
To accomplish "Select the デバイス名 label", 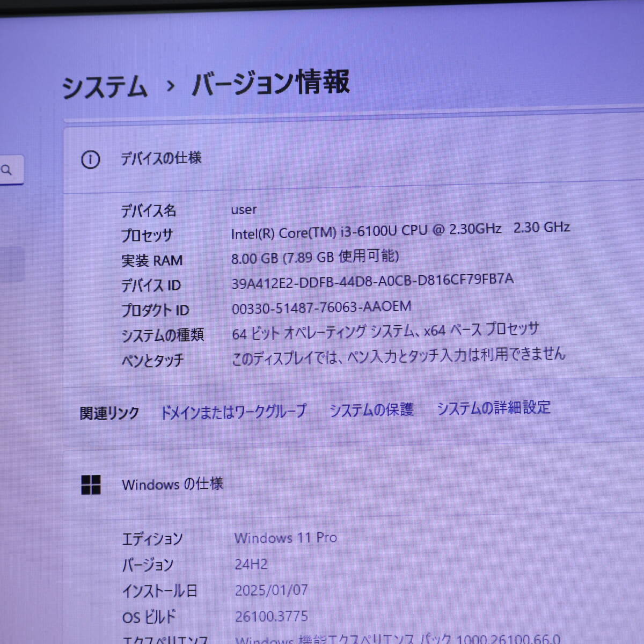I will pyautogui.click(x=148, y=210).
